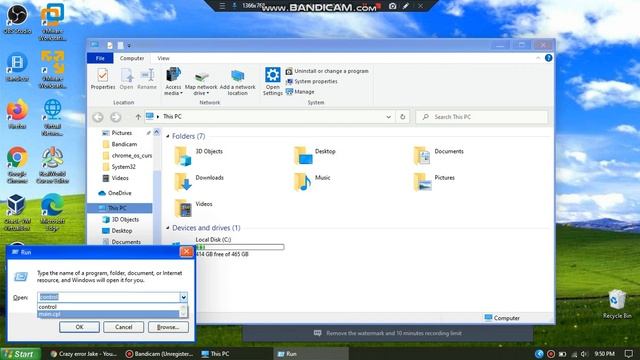Viewport: 640px width, 360px height.
Task: Select Pictures in the navigation pane
Action: [122, 133]
